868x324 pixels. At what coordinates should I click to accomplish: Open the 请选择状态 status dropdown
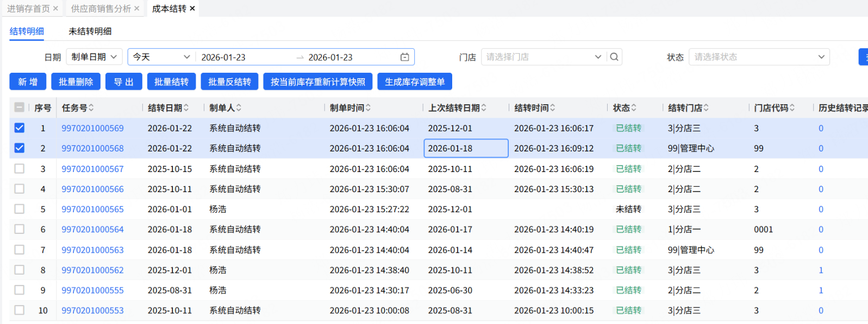(759, 57)
